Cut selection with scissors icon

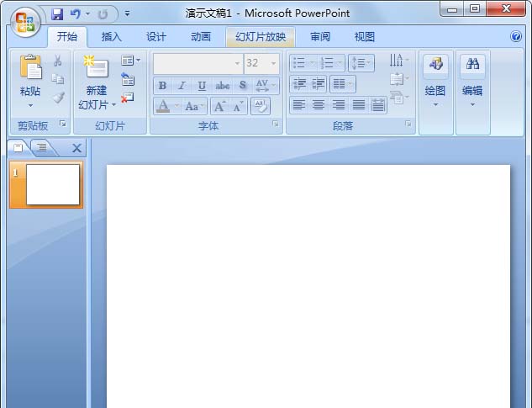tap(58, 61)
